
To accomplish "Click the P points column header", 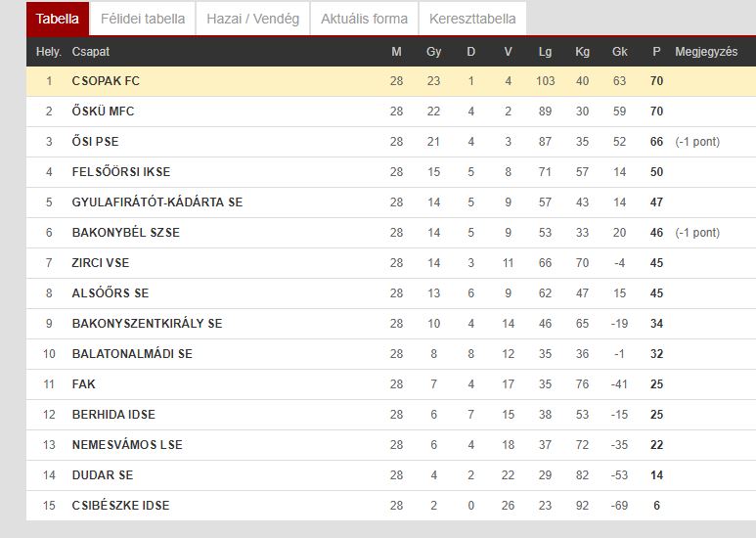I will (x=656, y=52).
